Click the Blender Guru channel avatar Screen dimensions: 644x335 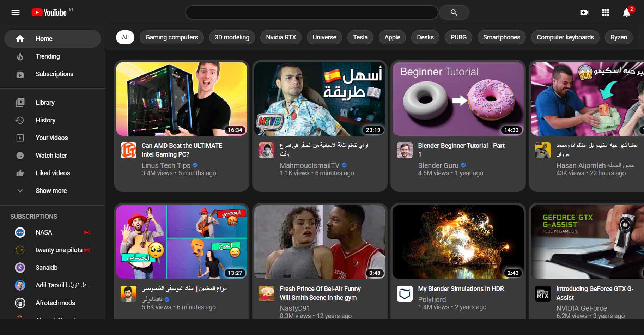405,151
